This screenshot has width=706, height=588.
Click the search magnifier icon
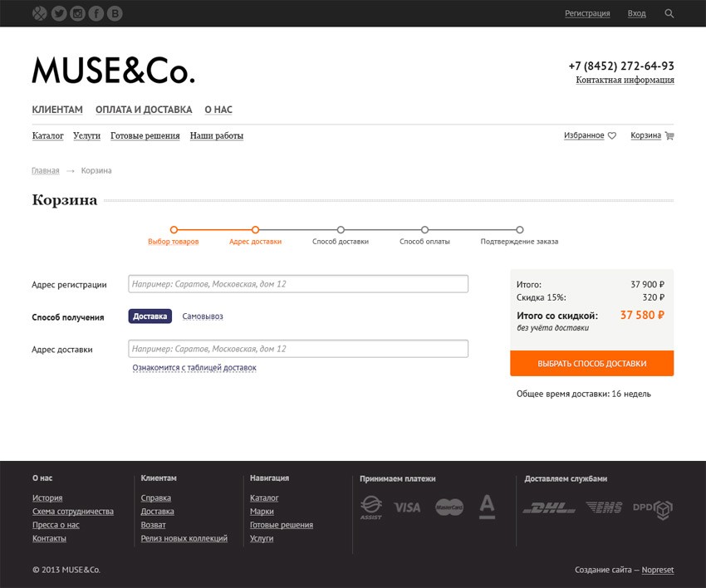pyautogui.click(x=669, y=13)
